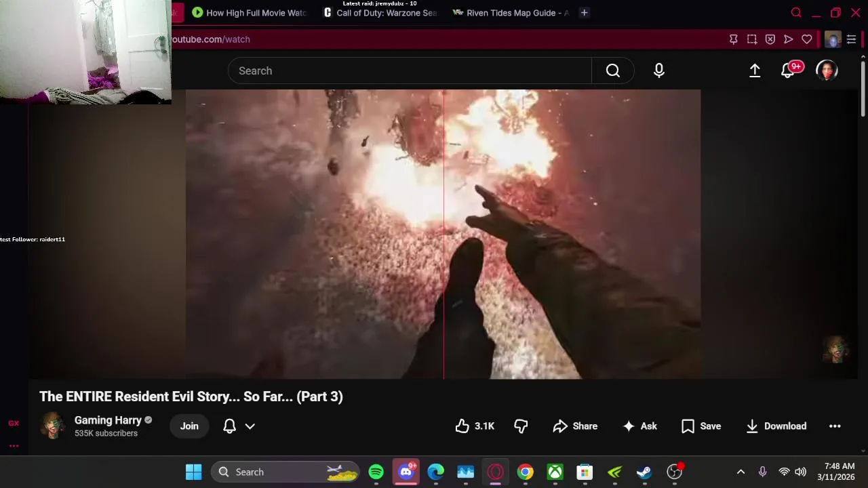The width and height of the screenshot is (868, 488).
Task: Click Opera pinboard pin icon
Action: coord(734,39)
